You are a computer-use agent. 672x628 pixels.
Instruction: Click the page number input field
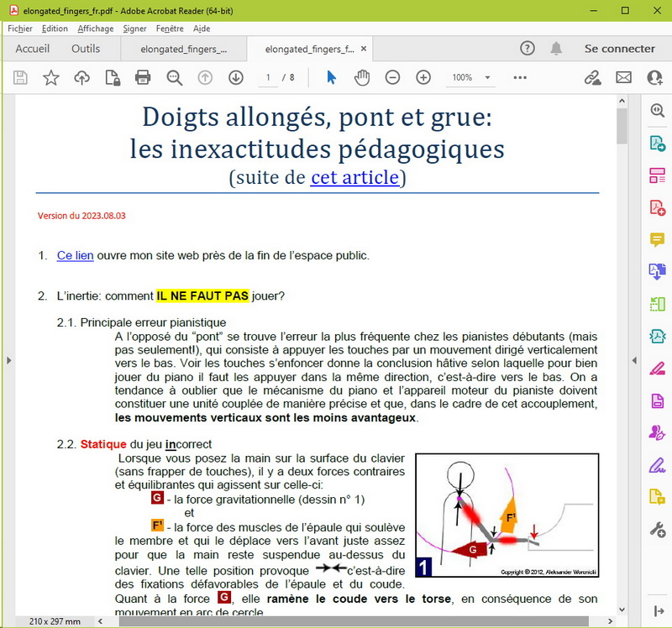click(269, 77)
